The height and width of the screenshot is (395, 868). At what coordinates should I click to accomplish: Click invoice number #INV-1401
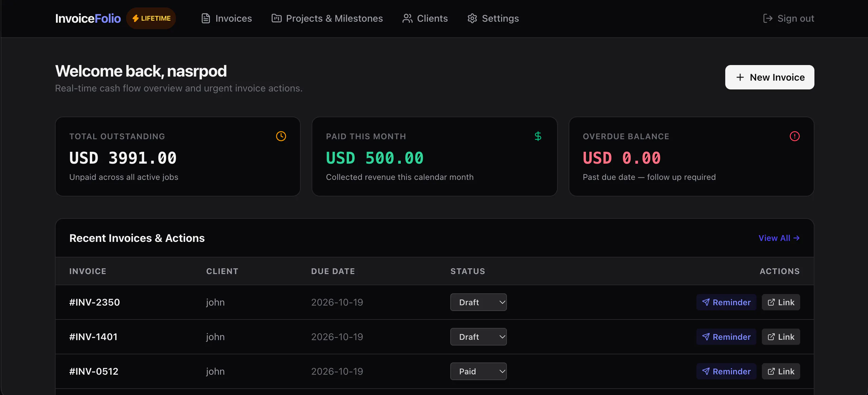(x=93, y=337)
